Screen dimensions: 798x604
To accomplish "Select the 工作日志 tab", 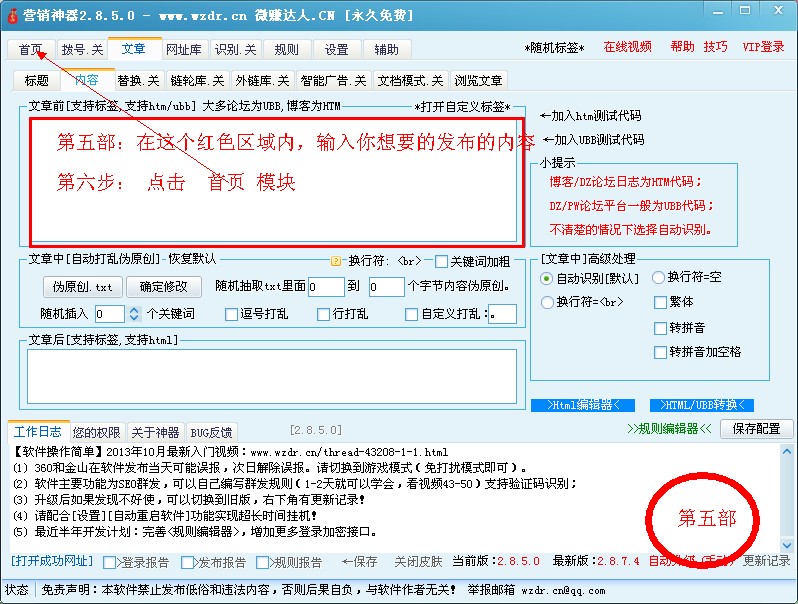I will (38, 432).
